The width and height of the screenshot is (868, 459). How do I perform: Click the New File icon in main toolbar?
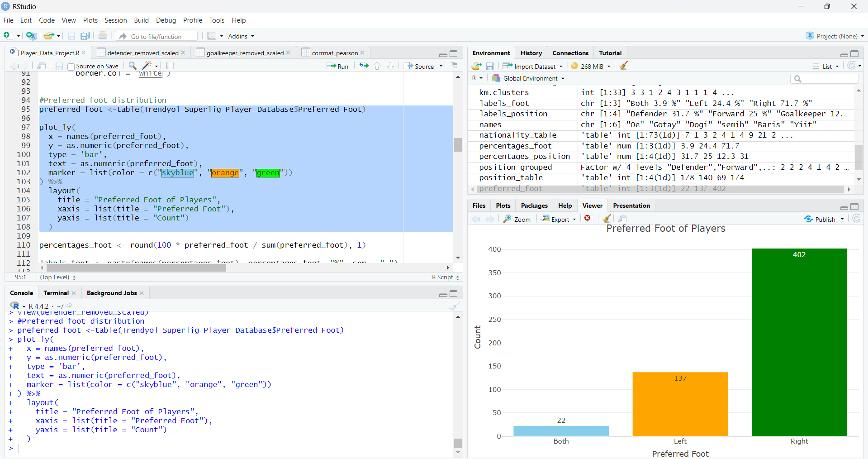coord(7,36)
